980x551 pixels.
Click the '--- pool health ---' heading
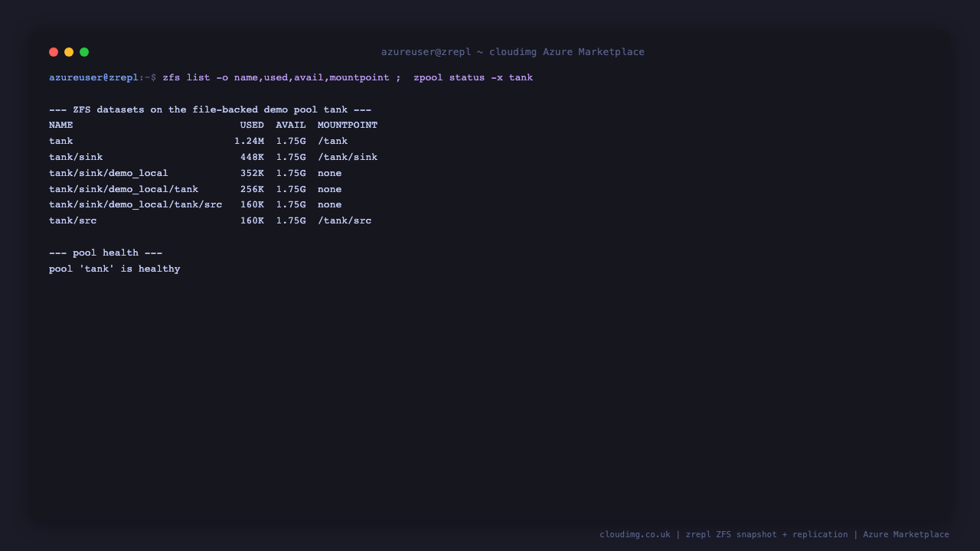pyautogui.click(x=106, y=253)
